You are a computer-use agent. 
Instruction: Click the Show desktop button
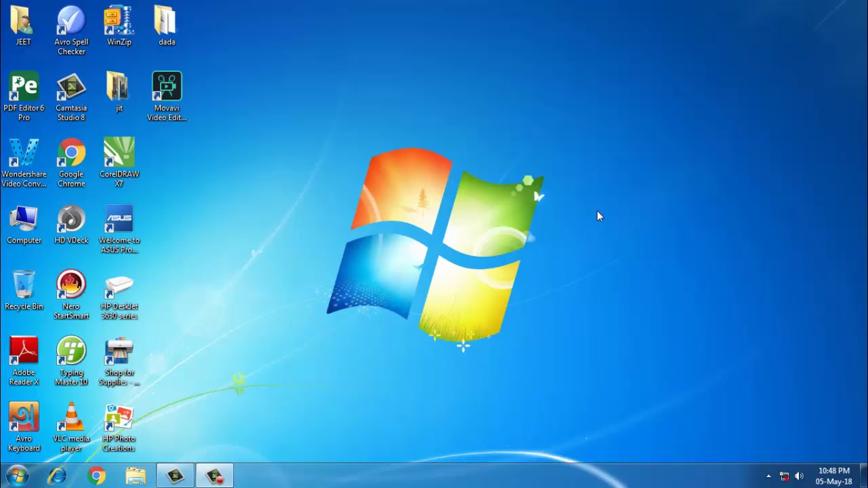coord(863,476)
